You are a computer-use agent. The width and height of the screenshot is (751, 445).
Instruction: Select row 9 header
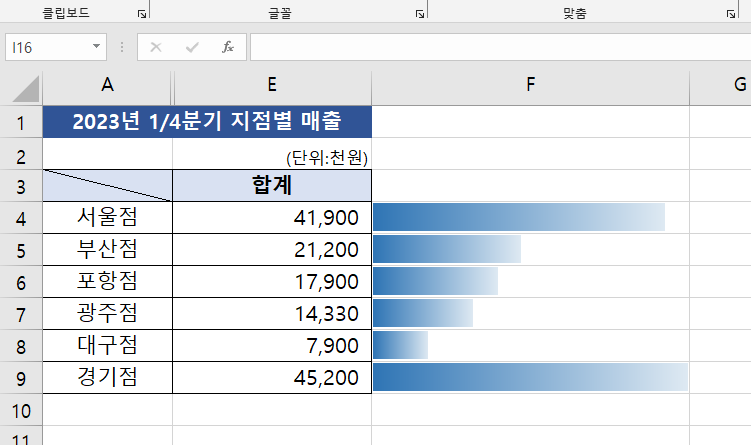[21, 378]
